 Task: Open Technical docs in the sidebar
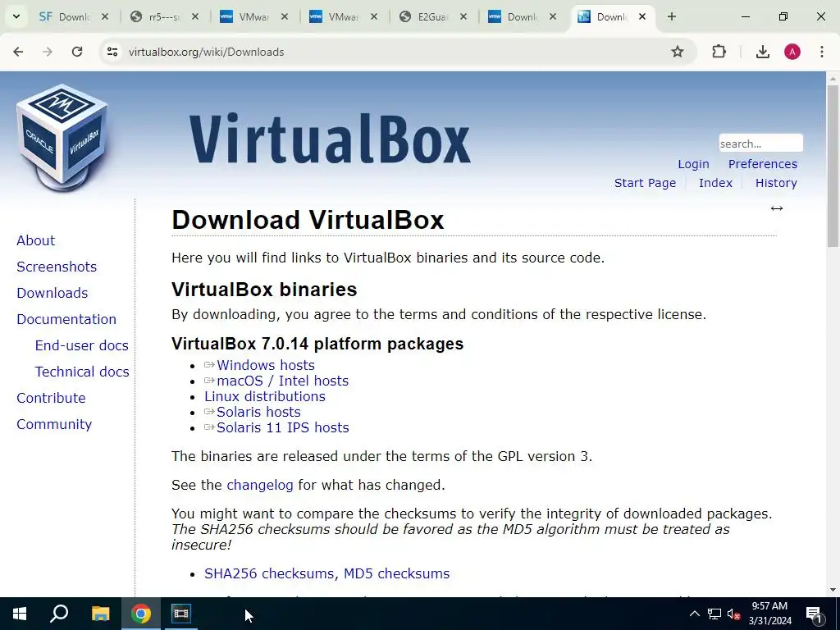82,372
